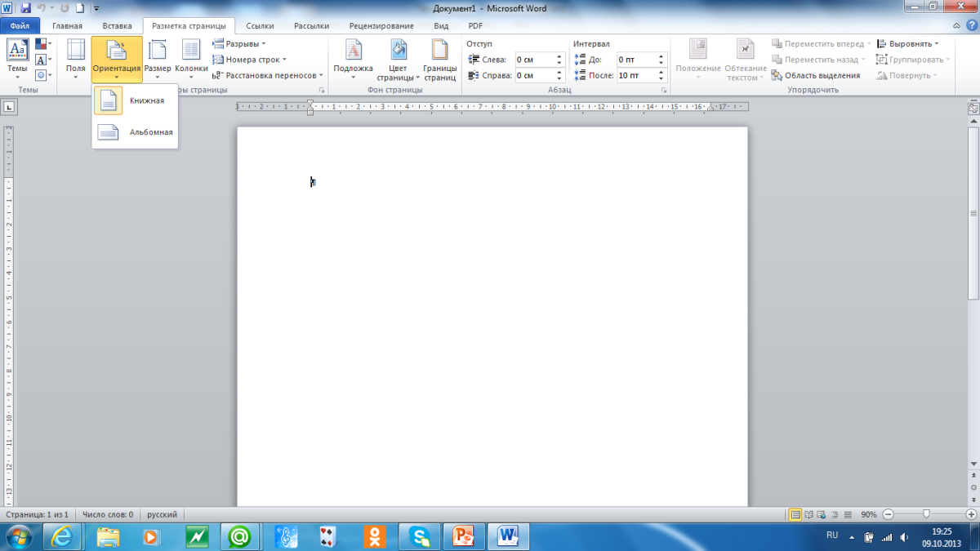
Task: Open the Темы themes gallery
Action: click(17, 60)
